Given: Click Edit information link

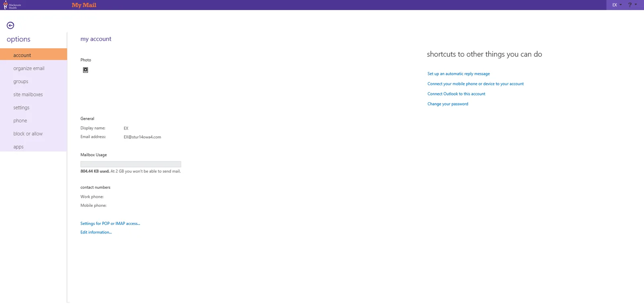Looking at the screenshot, I should pyautogui.click(x=96, y=232).
